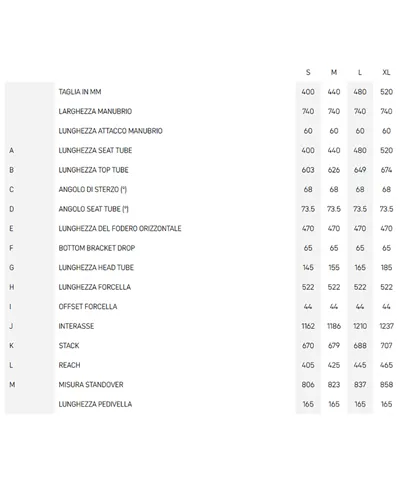
Task: Select the M size column header
Action: 334,72
